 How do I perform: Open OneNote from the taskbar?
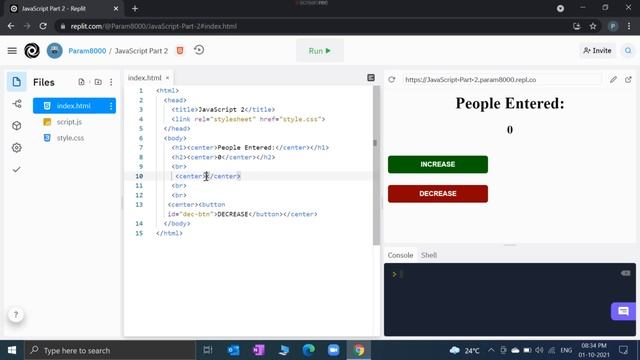point(259,350)
